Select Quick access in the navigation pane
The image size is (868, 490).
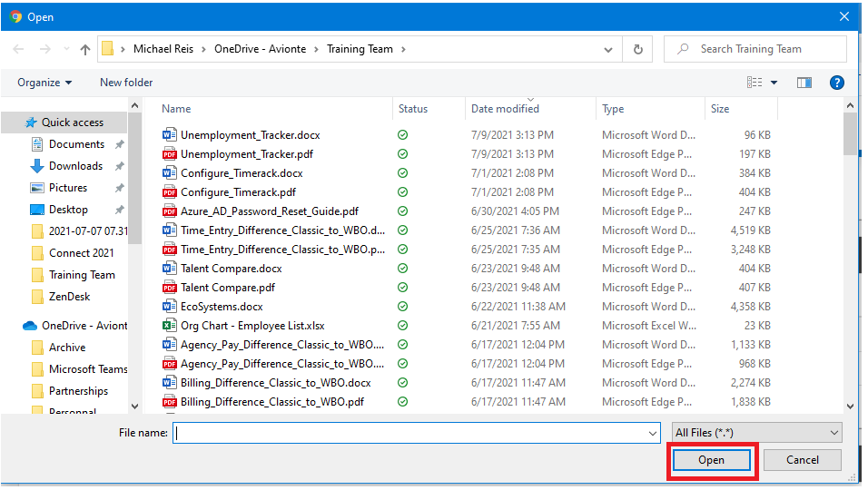[x=64, y=122]
